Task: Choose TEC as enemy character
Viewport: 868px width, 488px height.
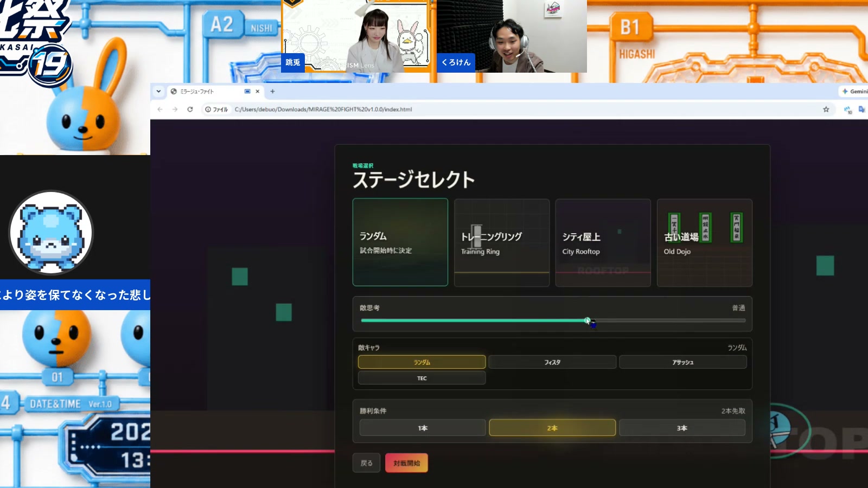Action: point(422,378)
